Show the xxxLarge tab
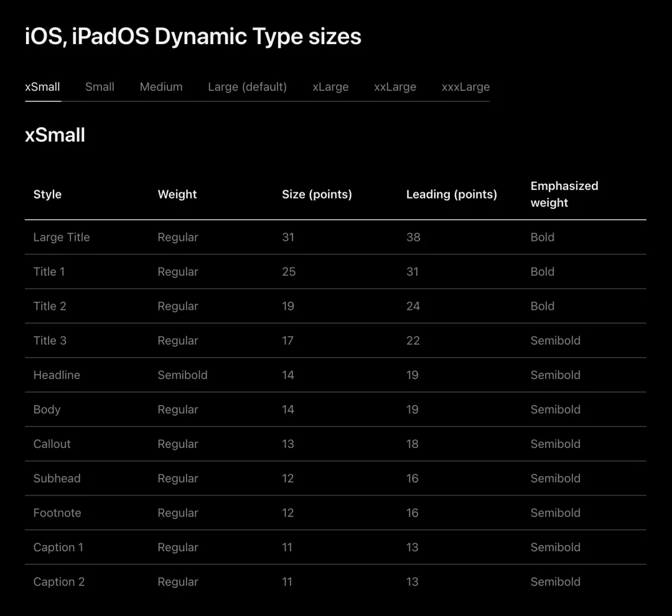 tap(465, 87)
